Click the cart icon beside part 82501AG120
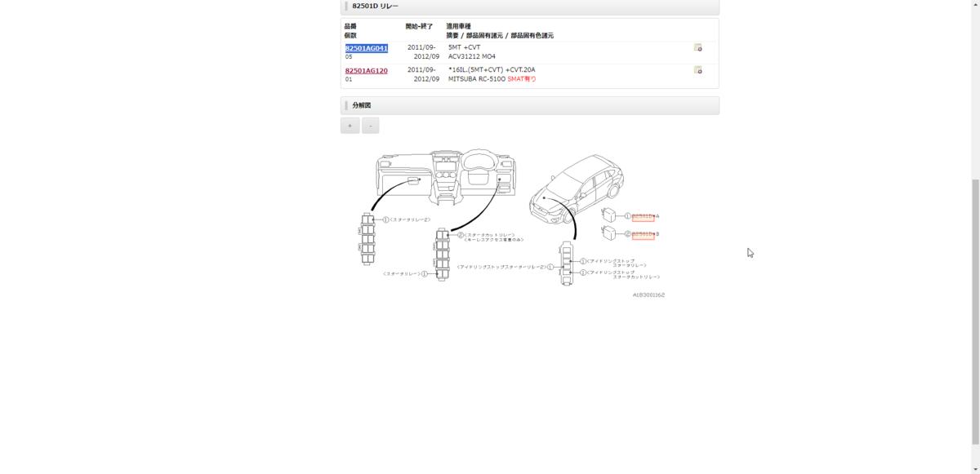980x474 pixels. (698, 72)
